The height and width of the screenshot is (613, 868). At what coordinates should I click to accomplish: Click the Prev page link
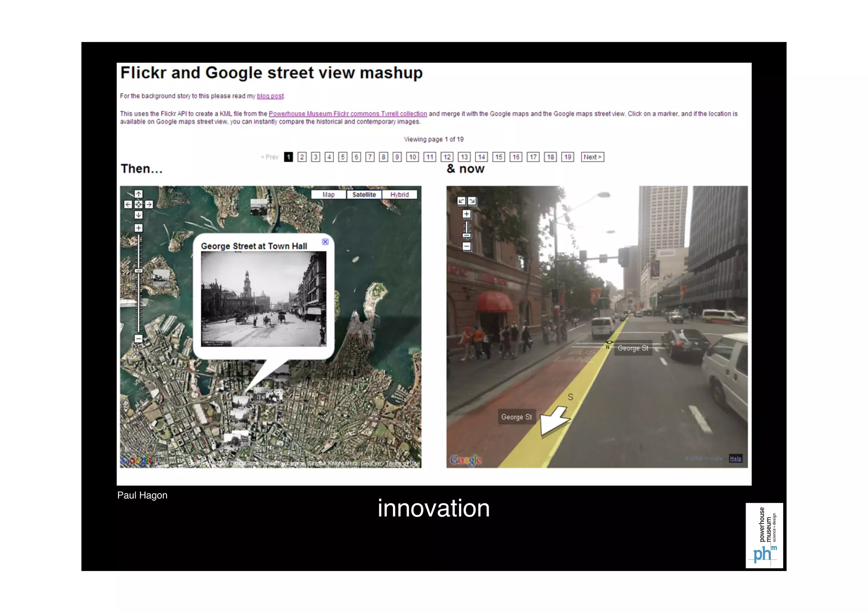click(270, 157)
